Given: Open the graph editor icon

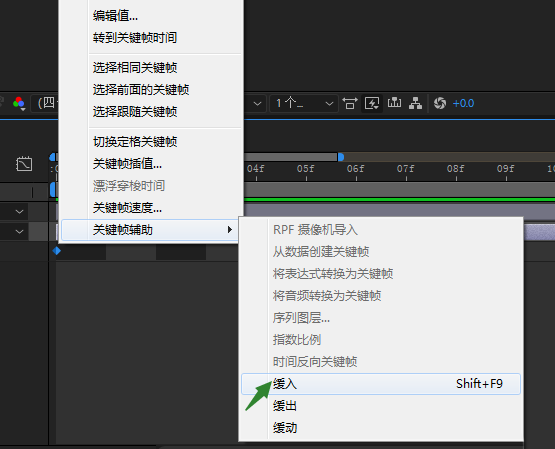Looking at the screenshot, I should click(24, 164).
